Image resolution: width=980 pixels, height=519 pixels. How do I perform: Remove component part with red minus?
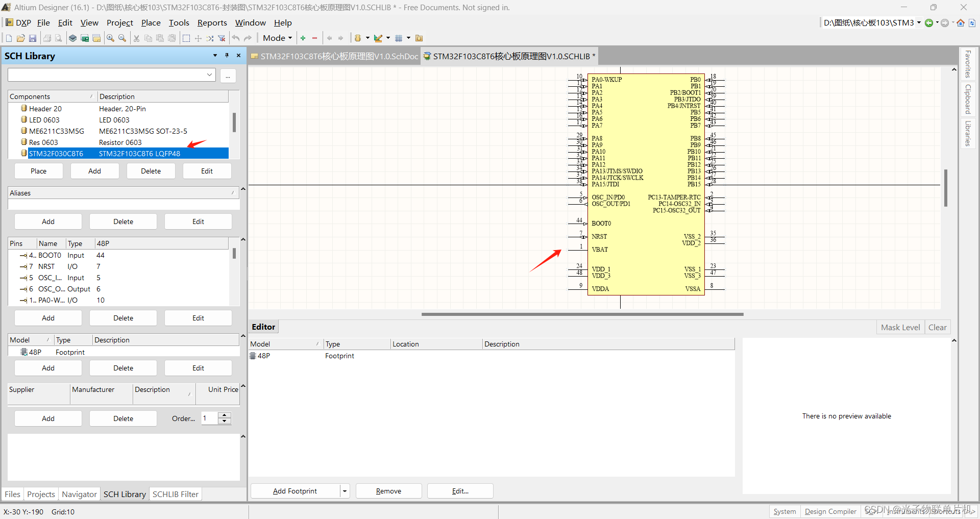315,38
